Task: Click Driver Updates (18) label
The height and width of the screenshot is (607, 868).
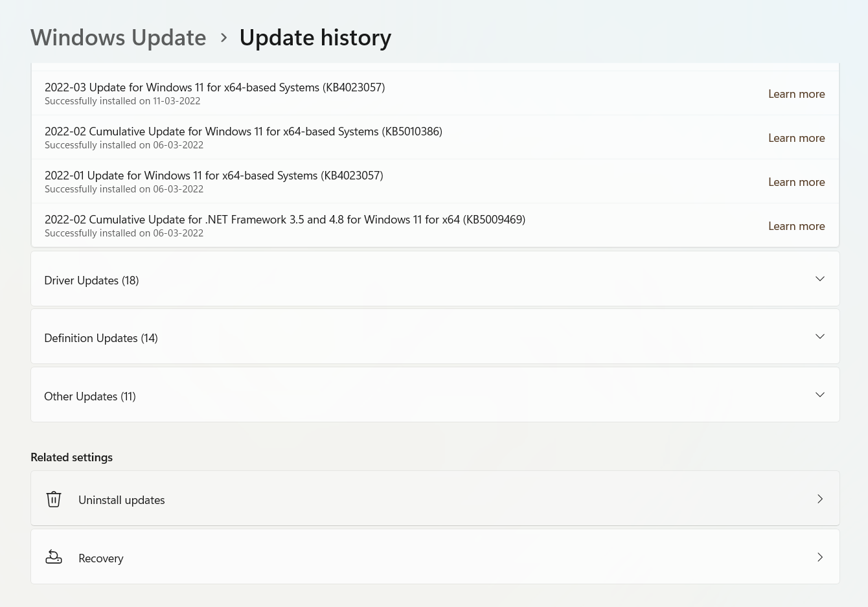Action: (x=91, y=281)
